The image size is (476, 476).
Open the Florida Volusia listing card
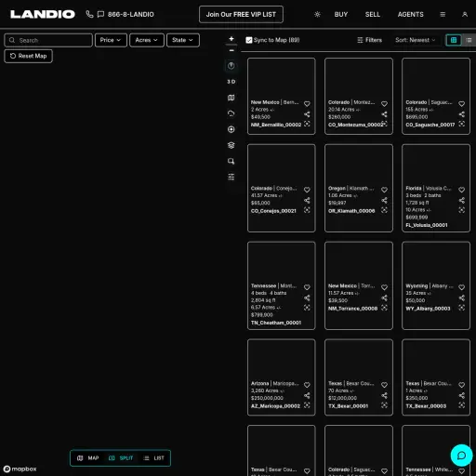436,188
